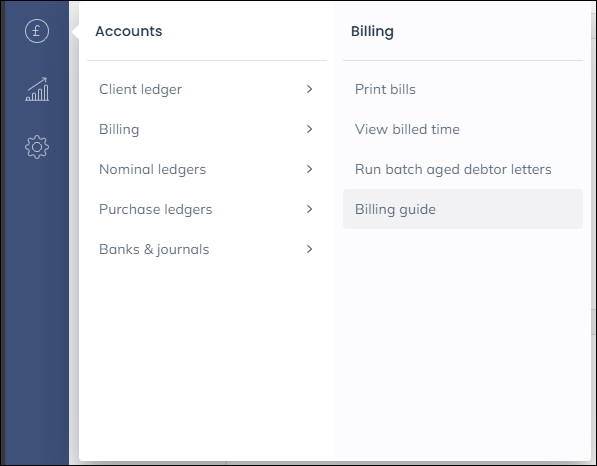This screenshot has height=466, width=597.
Task: Open Print bills
Action: point(385,89)
